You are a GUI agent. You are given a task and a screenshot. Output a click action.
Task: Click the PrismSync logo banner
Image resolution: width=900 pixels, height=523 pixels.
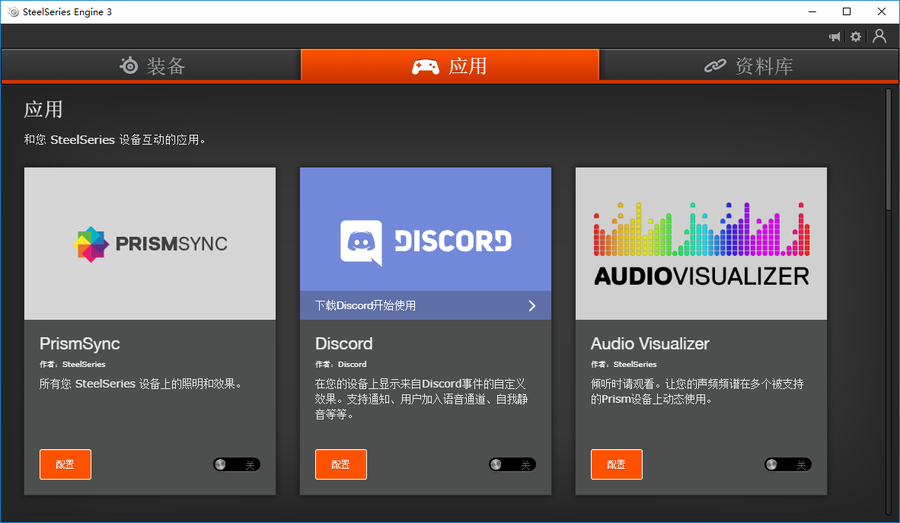click(150, 243)
